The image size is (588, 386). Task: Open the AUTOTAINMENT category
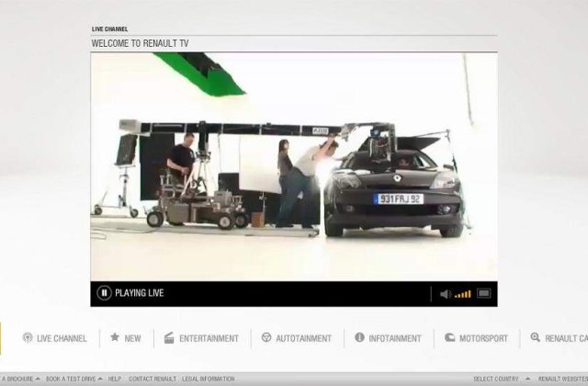304,338
